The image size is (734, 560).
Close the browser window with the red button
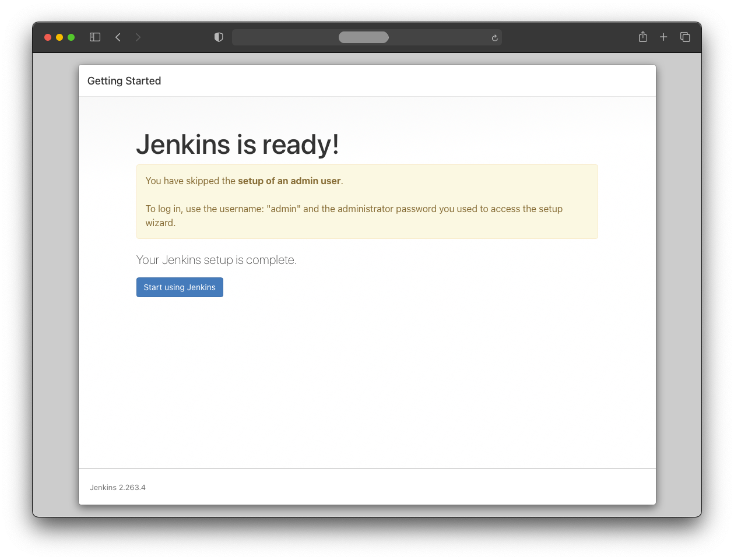(48, 37)
